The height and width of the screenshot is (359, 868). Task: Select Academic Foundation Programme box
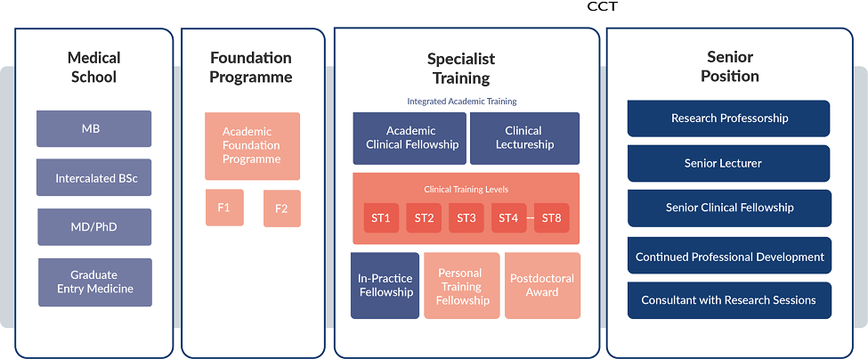tap(252, 146)
